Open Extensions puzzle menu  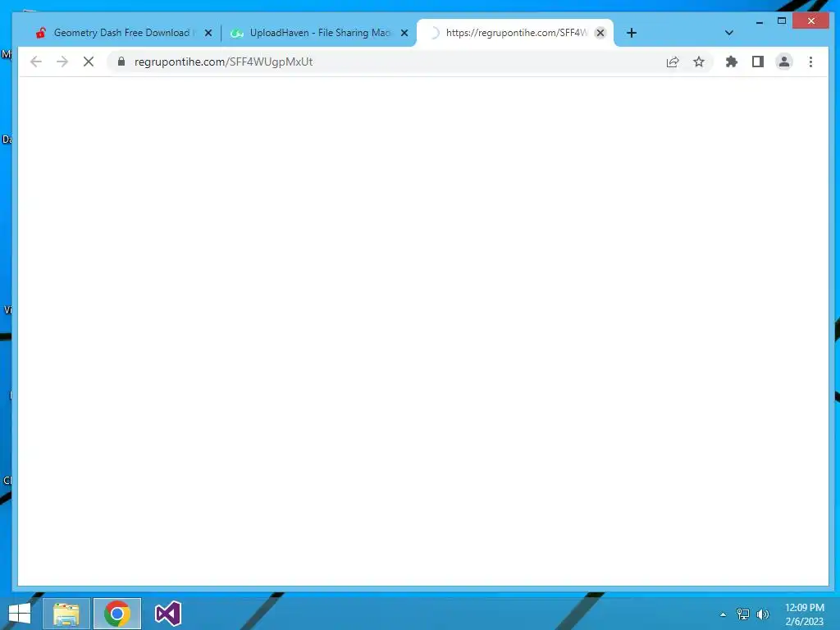731,62
